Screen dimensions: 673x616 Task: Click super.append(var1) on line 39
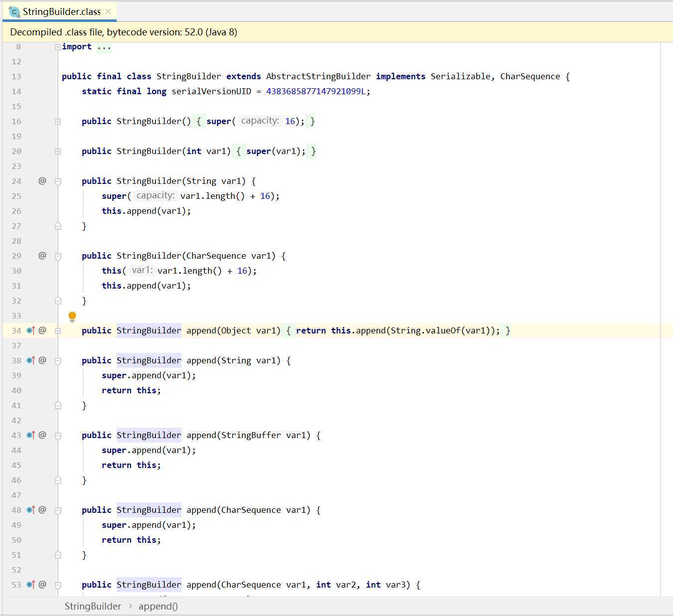(147, 375)
